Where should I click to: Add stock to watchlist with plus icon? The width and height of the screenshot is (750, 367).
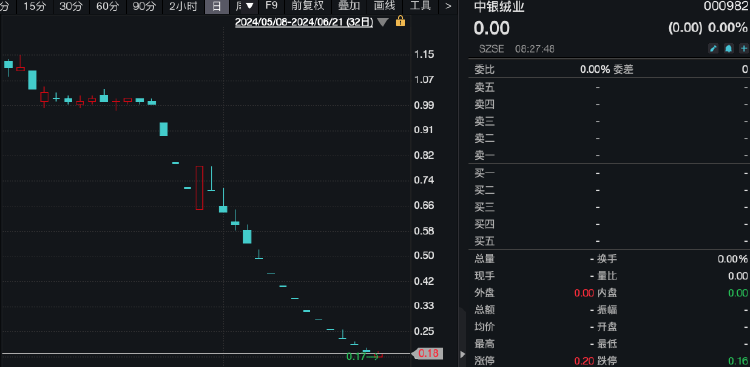click(x=744, y=49)
